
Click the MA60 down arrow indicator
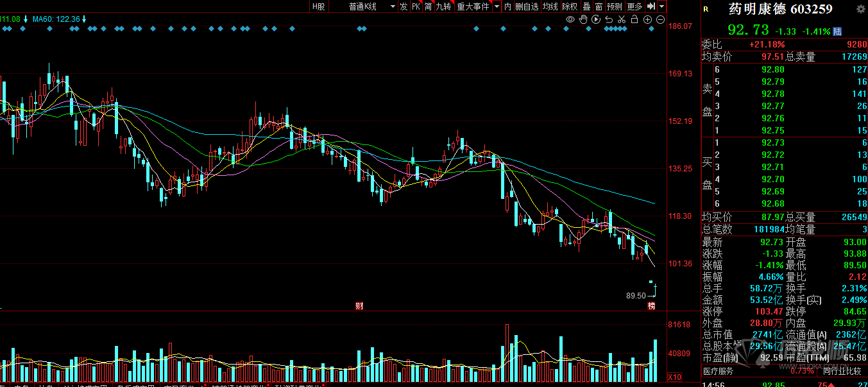(84, 19)
